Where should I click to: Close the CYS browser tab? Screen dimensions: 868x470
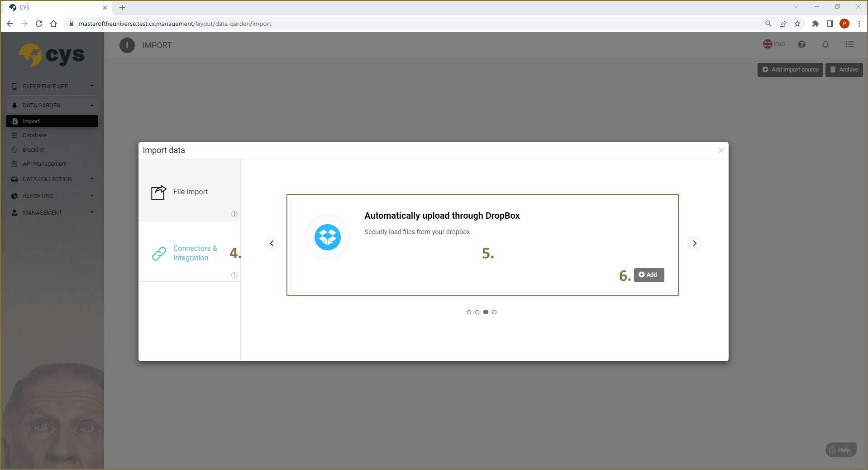click(105, 8)
